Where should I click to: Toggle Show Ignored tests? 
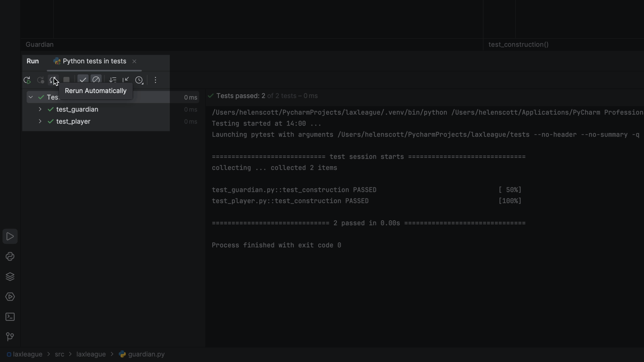(96, 80)
